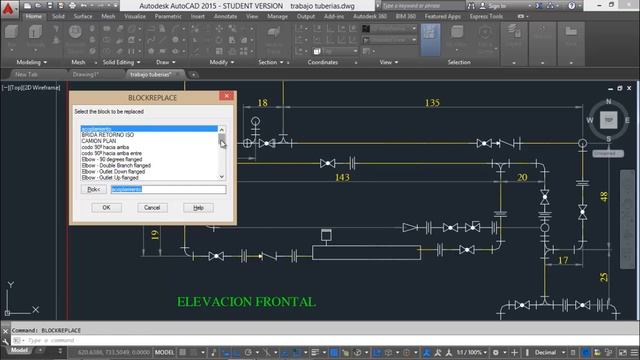Click the Autodesk Exchange icon in title bar

point(540,6)
